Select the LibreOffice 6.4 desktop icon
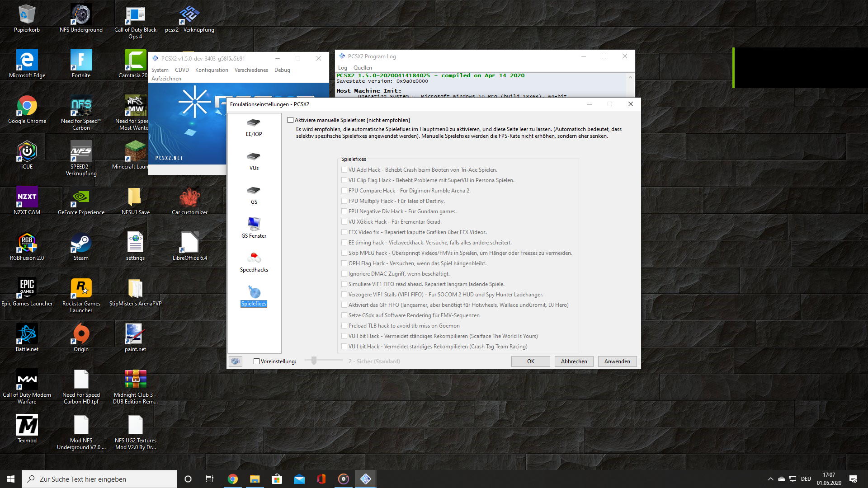 pos(189,247)
